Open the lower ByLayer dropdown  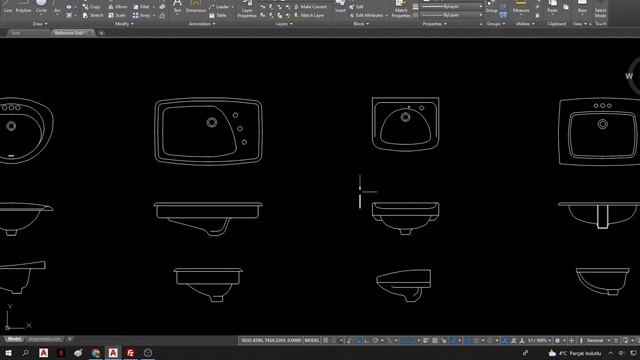coord(451,15)
